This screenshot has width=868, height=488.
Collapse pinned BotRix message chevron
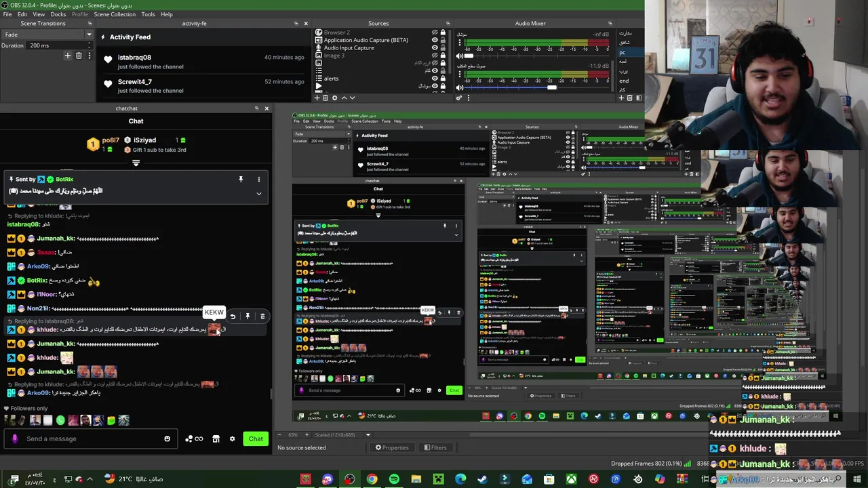point(258,193)
